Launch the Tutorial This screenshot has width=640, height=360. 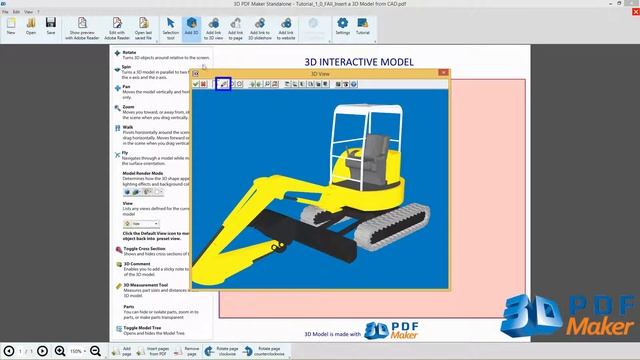click(x=362, y=26)
